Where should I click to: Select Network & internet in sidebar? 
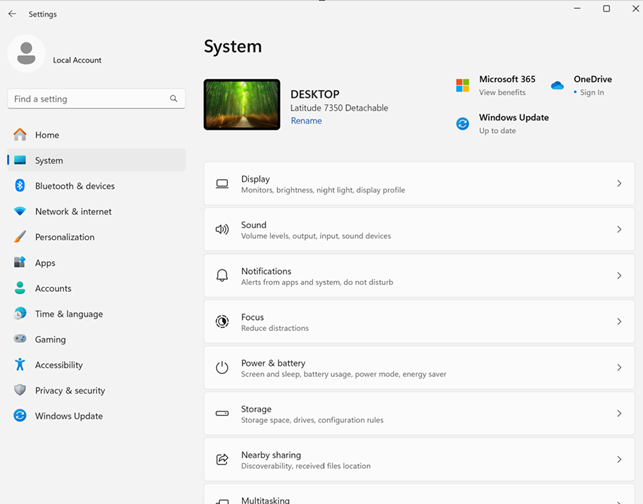coord(96,211)
